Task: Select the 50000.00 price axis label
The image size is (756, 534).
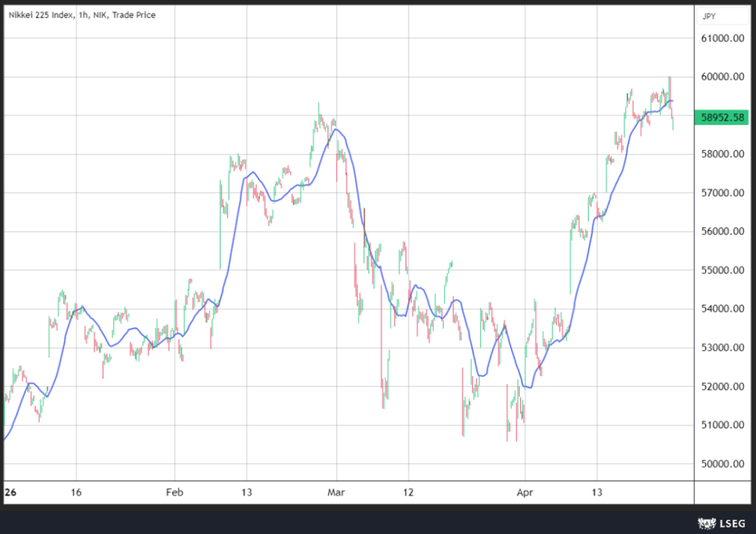Action: tap(723, 464)
